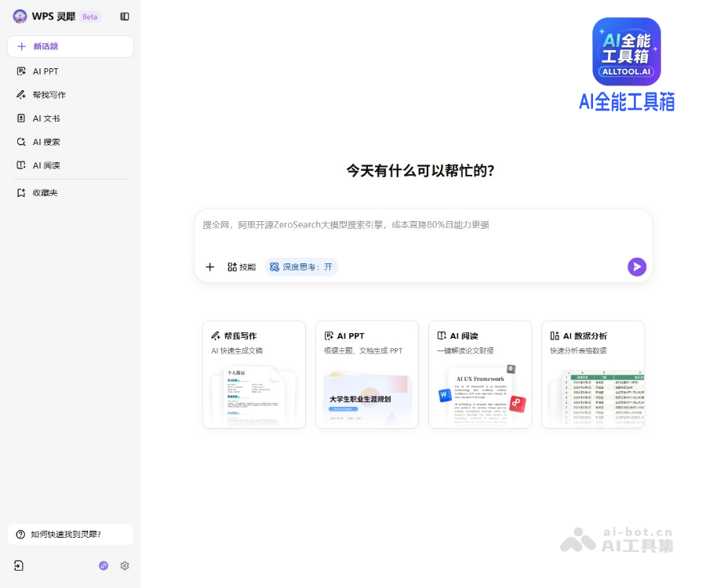Click the 快速分析表格数据 description text

tap(578, 350)
